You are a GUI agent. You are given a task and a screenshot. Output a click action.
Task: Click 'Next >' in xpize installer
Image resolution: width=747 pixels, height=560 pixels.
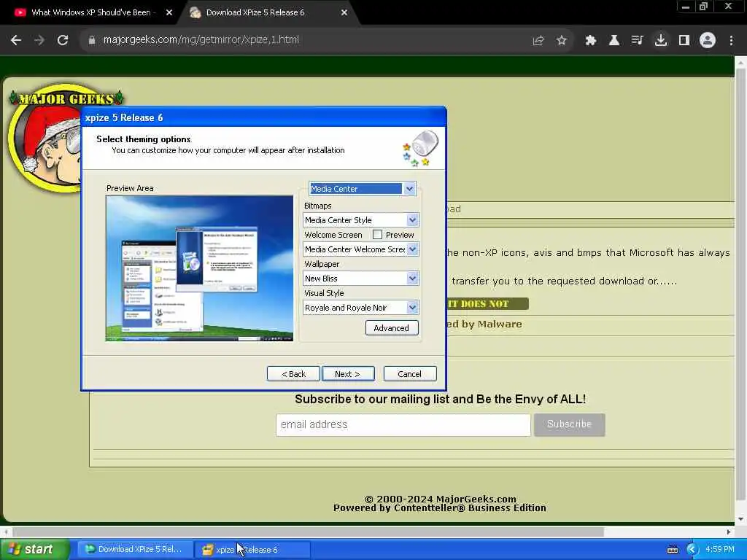click(x=348, y=374)
